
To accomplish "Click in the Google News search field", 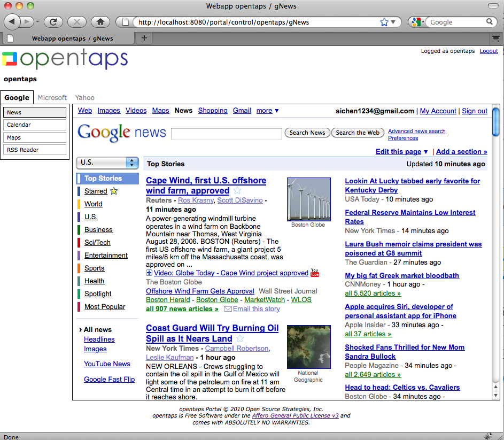I will [226, 133].
